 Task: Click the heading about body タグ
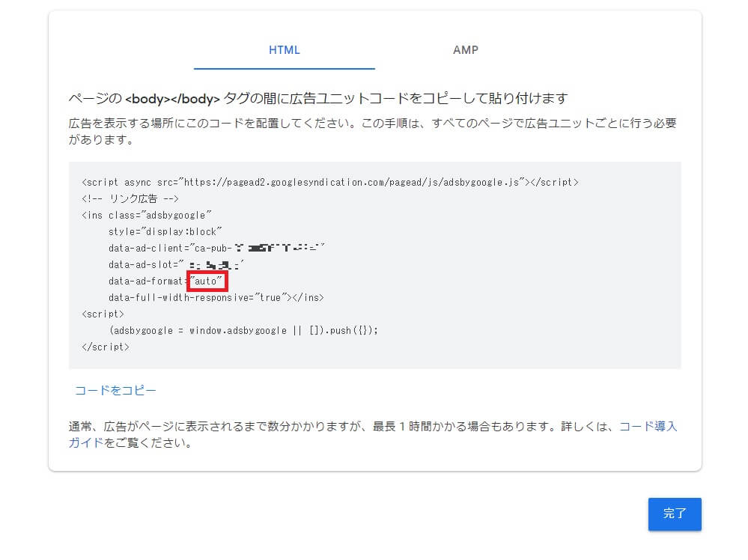pyautogui.click(x=318, y=99)
